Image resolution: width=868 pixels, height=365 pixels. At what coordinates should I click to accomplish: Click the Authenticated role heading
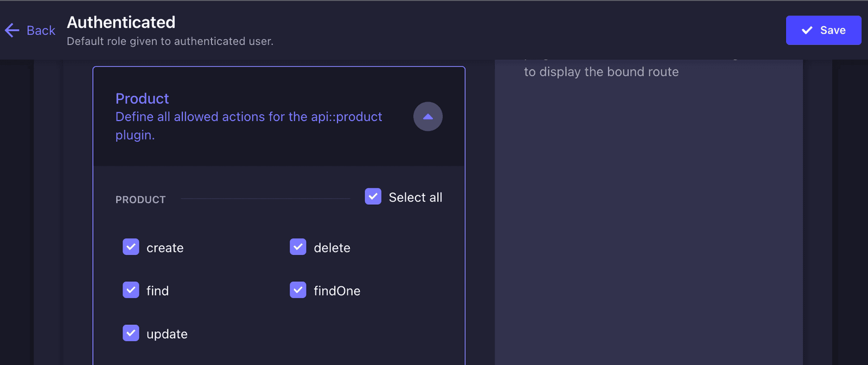(121, 22)
